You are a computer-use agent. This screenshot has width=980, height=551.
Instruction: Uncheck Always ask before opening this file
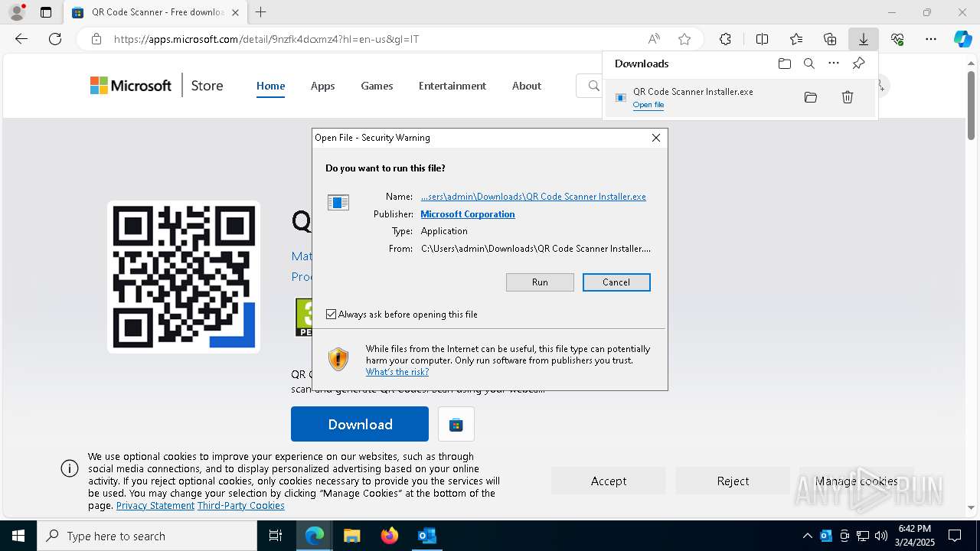(332, 315)
